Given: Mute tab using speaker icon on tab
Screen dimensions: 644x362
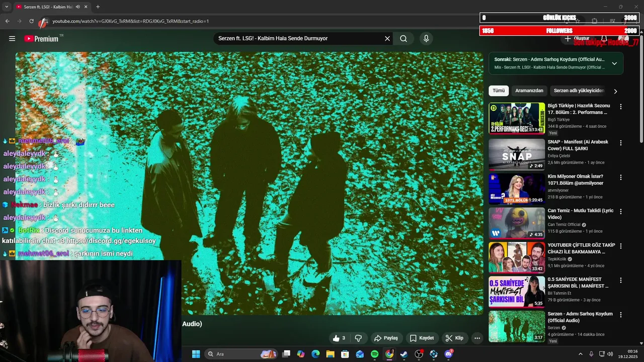Looking at the screenshot, I should 77,7.
